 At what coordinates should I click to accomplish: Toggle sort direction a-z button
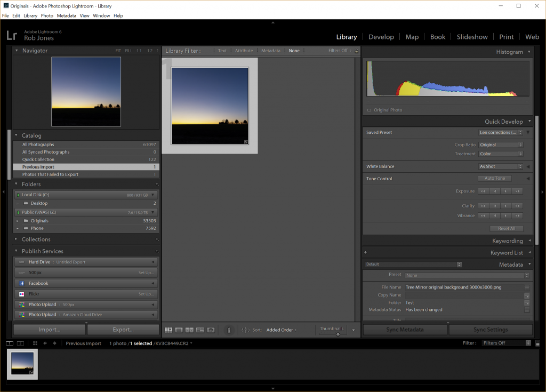(x=245, y=330)
